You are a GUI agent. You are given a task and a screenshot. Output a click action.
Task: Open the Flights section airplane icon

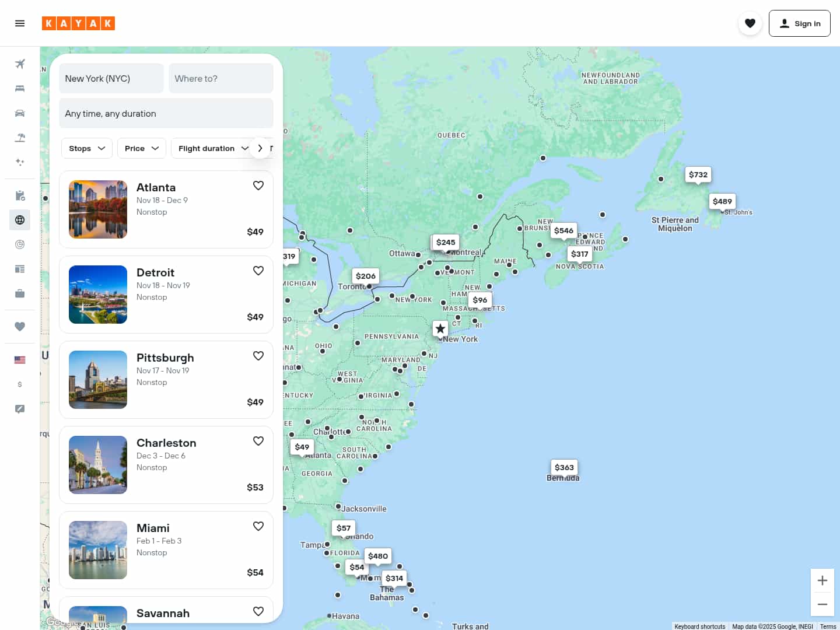pyautogui.click(x=20, y=64)
